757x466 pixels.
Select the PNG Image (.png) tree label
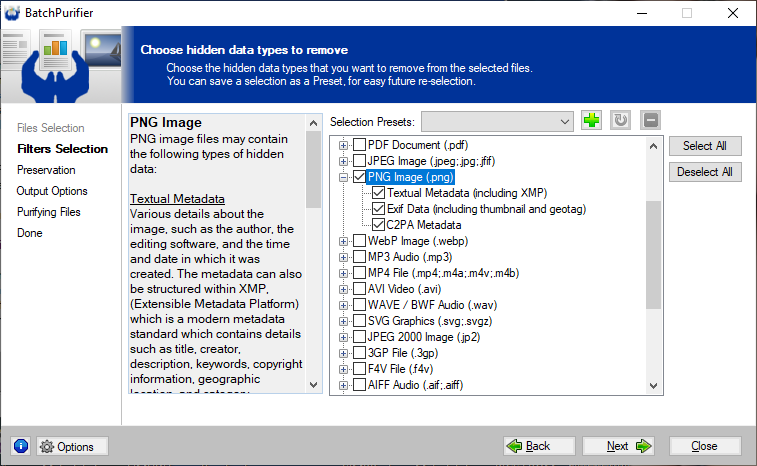click(410, 177)
